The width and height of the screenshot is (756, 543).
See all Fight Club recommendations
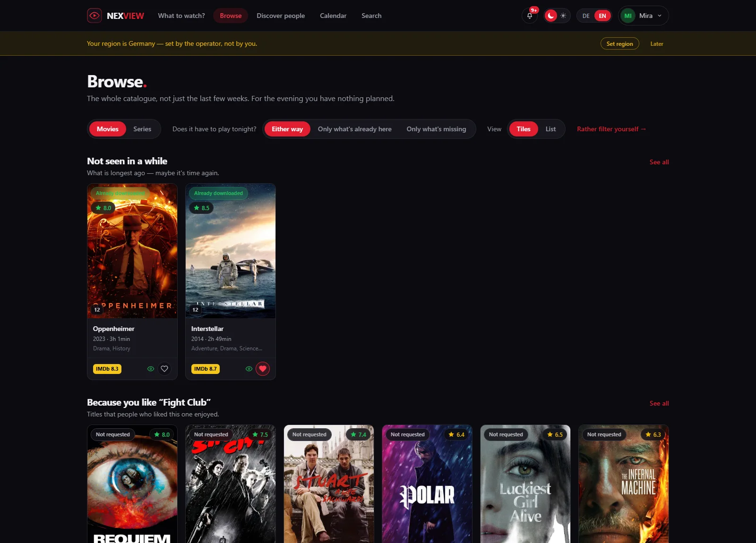[659, 403]
